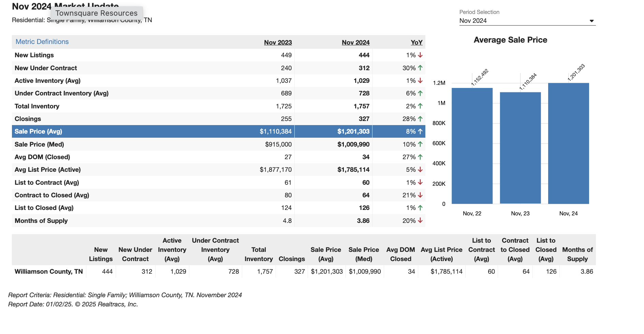The width and height of the screenshot is (644, 334).
Task: Click the 30% YoY value for New Under Contract
Action: pos(409,68)
